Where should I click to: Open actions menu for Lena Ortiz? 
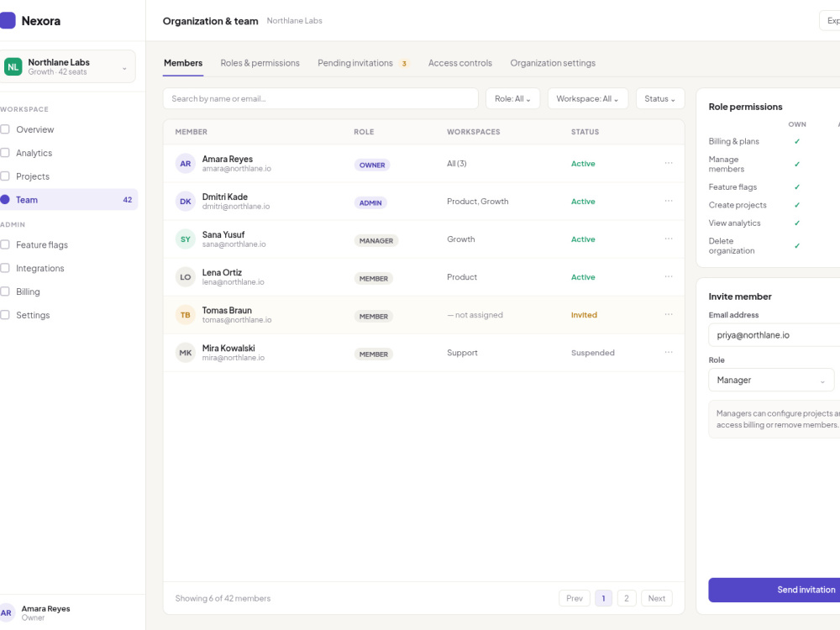(x=669, y=276)
